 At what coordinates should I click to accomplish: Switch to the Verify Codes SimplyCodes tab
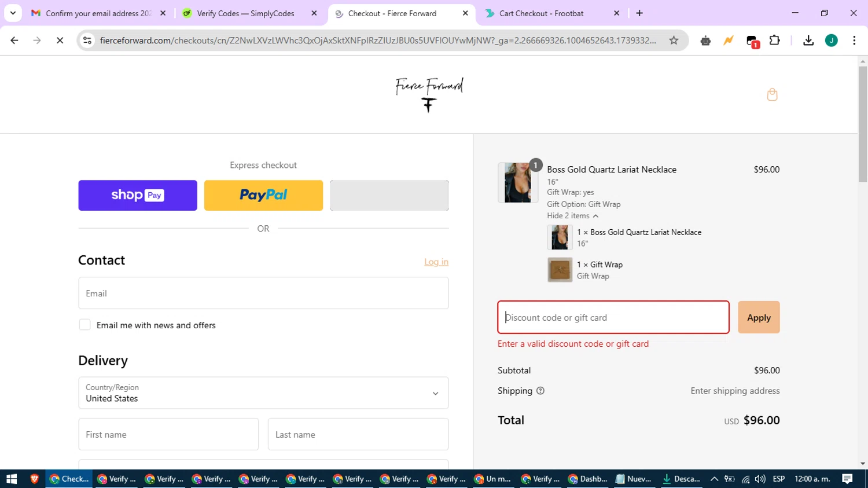point(245,13)
